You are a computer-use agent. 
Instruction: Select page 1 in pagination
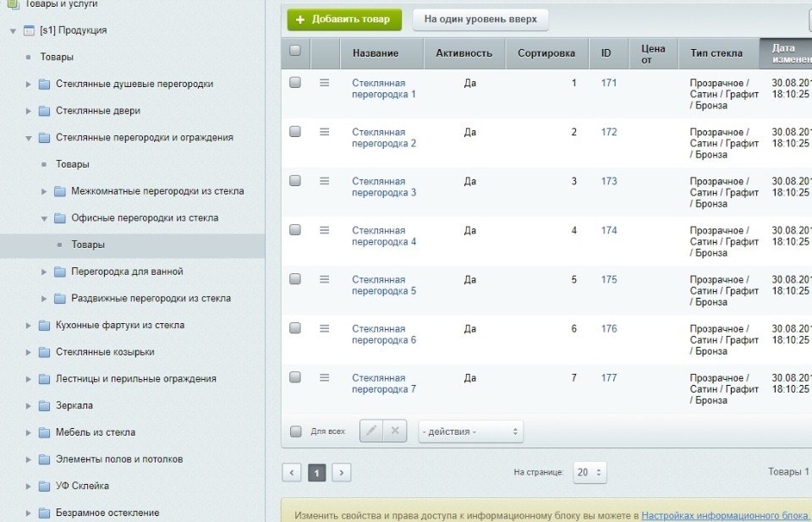tap(317, 472)
